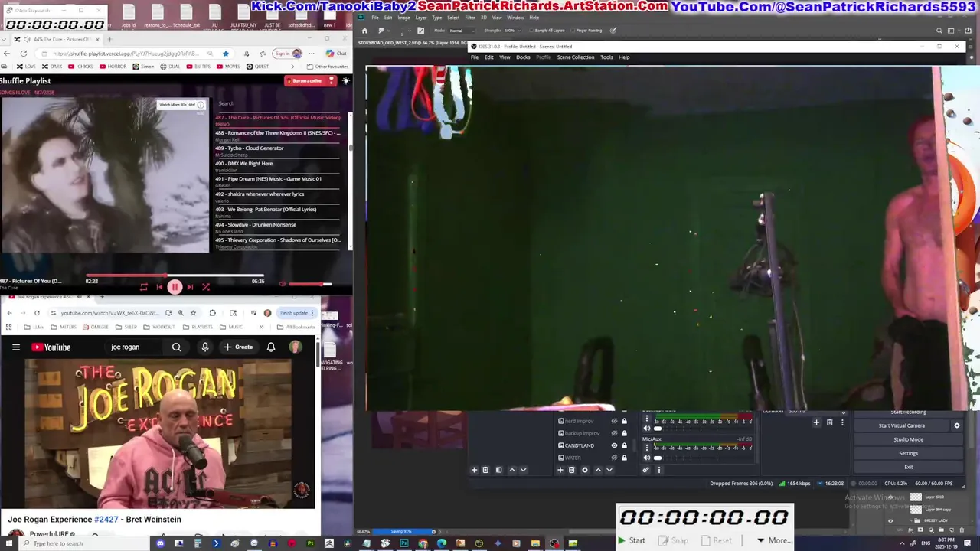Open YouTube hamburger guide menu
This screenshot has width=980, height=551.
pos(15,347)
